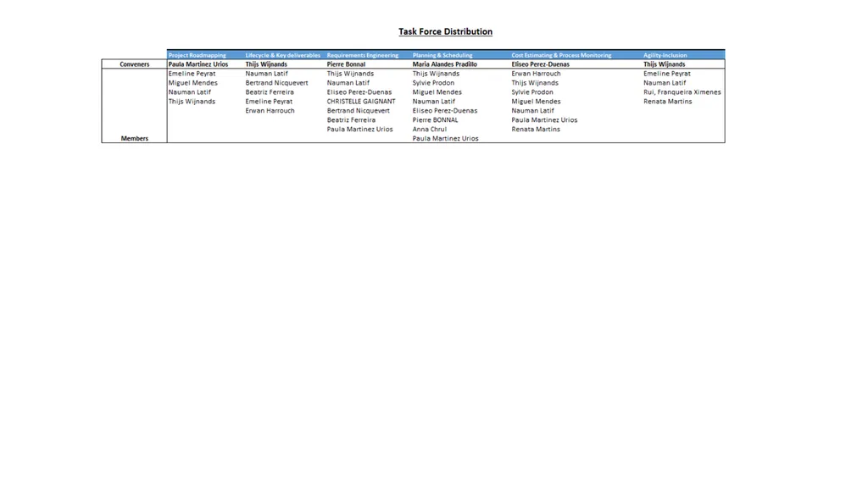Click Erwan Harrouch in Lifecycle & Key deliverables

[270, 111]
